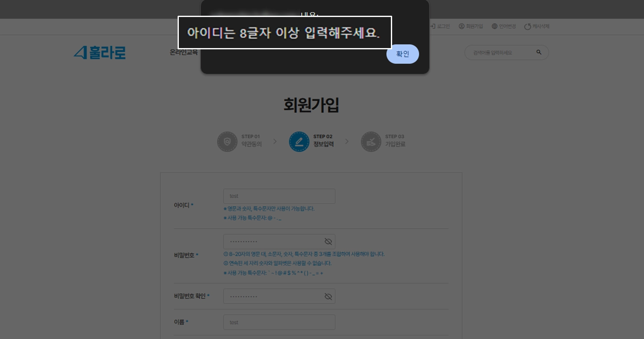Click STEP 03 가입완료 handshake icon
644x339 pixels.
371,142
